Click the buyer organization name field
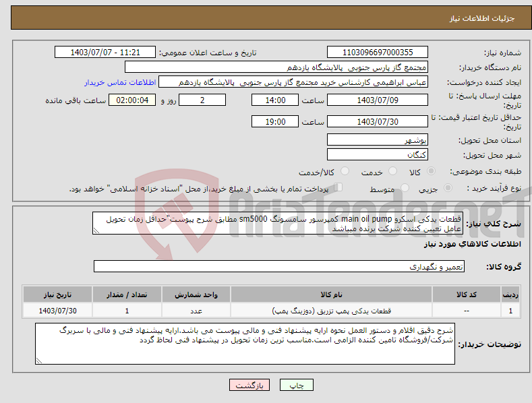 click(x=276, y=67)
